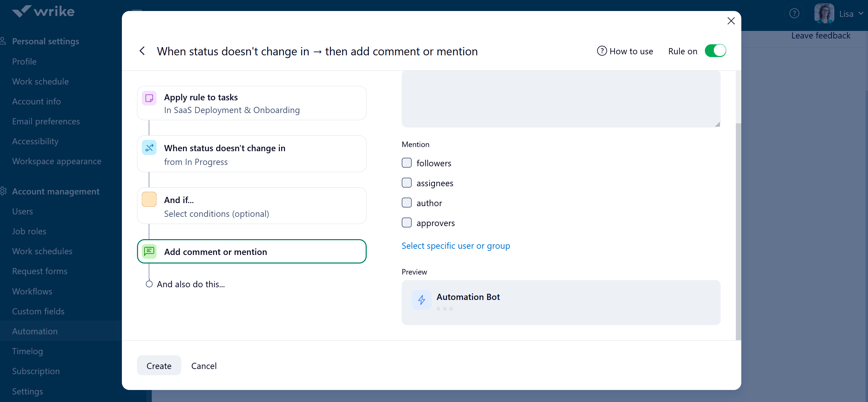
Task: Click the back arrow beside rule title
Action: click(x=142, y=51)
